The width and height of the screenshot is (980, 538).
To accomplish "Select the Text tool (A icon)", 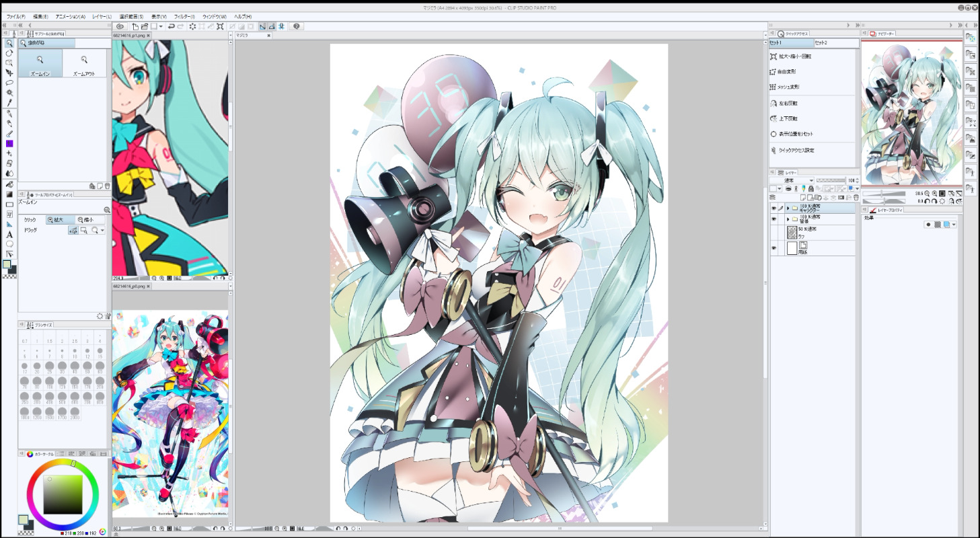I will coord(9,234).
